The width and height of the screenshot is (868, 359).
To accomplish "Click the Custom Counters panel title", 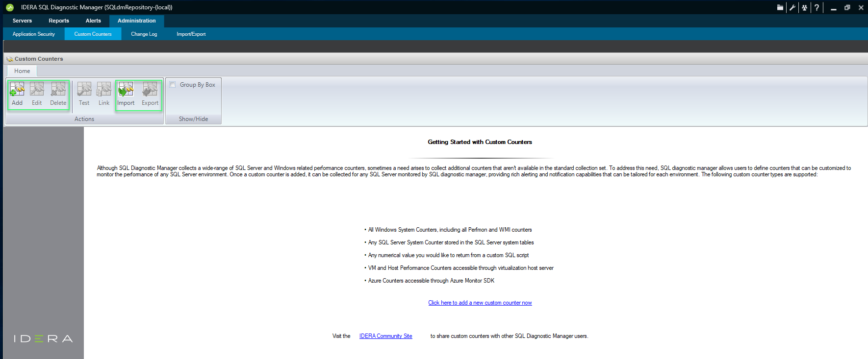I will (39, 59).
